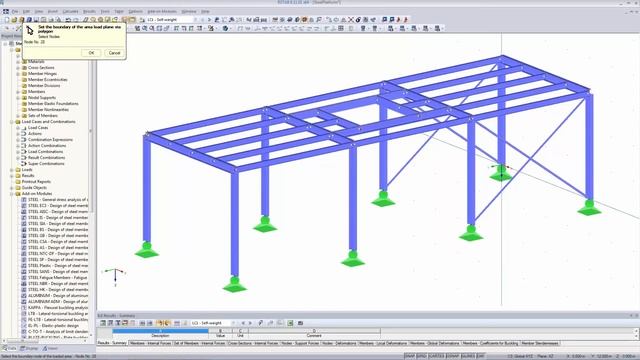Switch to the navigator Views tab
This screenshot has width=640, height=360.
coord(51,349)
